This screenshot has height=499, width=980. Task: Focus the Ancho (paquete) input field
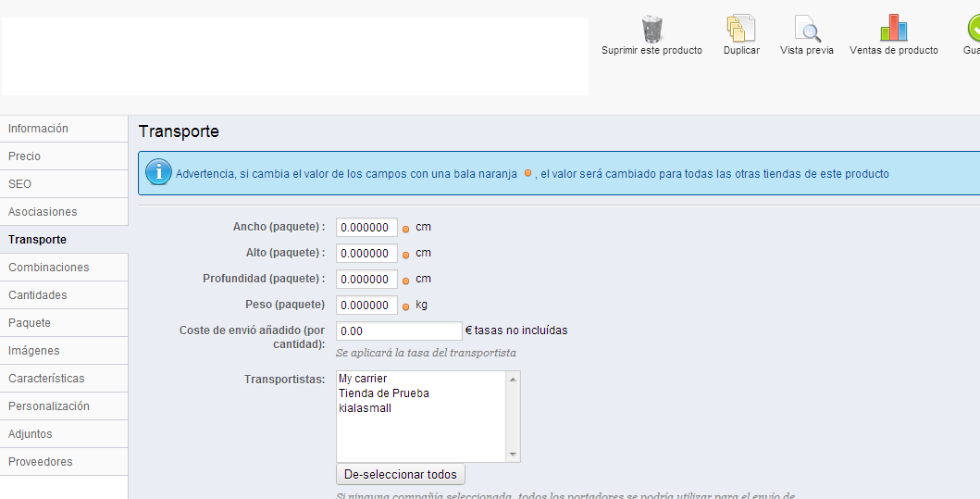pos(366,228)
